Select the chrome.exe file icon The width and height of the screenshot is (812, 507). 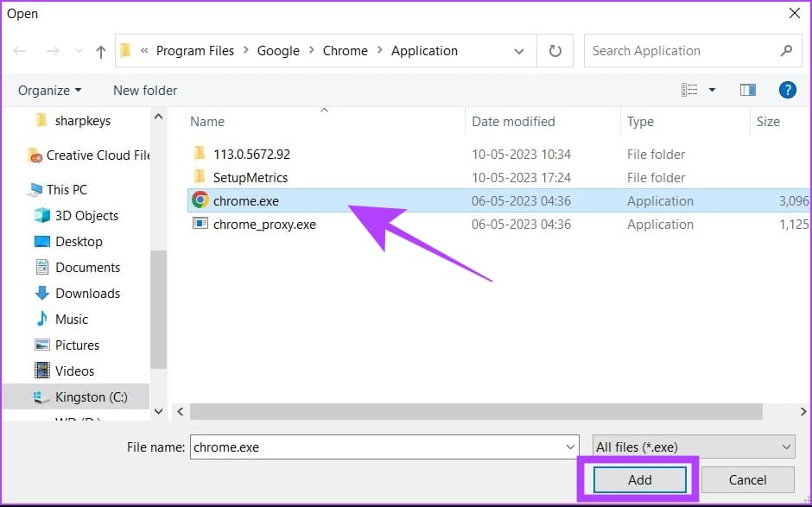(200, 200)
